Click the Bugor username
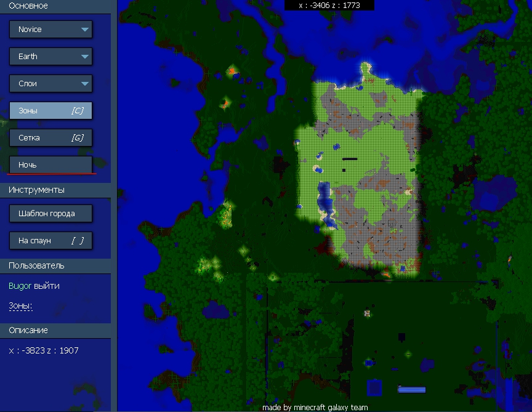 click(x=20, y=286)
